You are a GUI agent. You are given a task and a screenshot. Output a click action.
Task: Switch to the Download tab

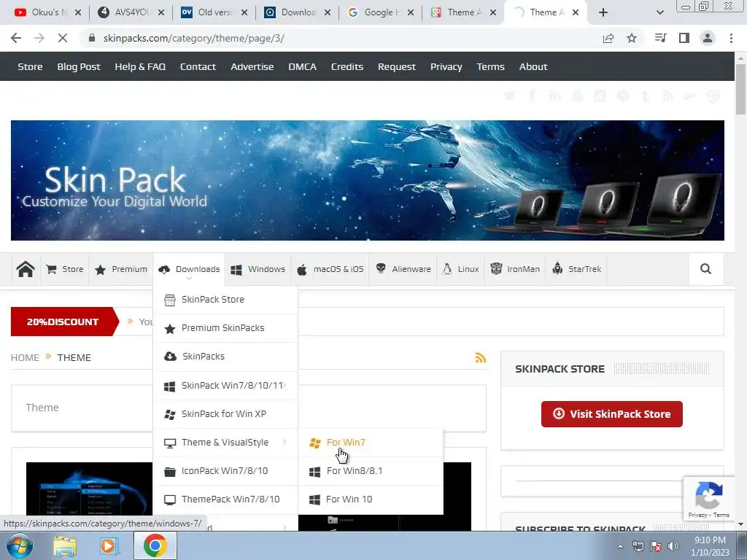pos(298,12)
